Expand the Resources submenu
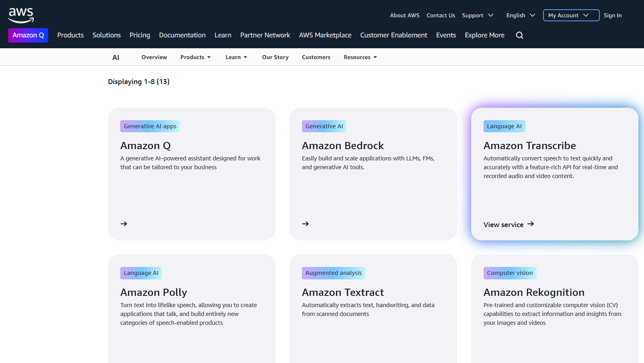Screen dimensions: 644x363 tap(360, 57)
